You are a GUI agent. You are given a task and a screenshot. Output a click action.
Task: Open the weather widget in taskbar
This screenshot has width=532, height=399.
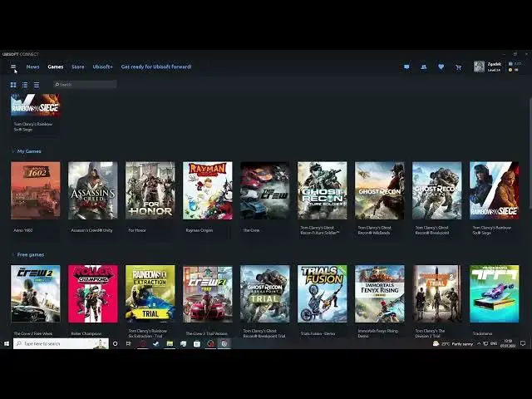[453, 343]
